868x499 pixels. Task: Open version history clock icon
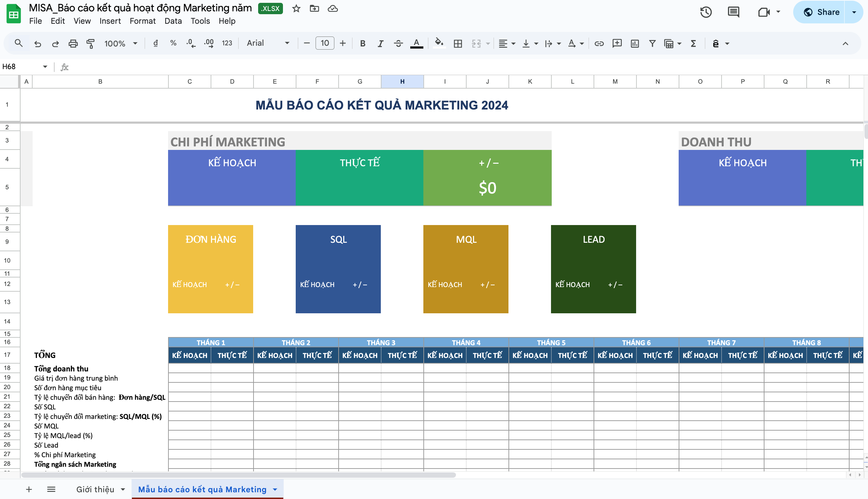706,12
